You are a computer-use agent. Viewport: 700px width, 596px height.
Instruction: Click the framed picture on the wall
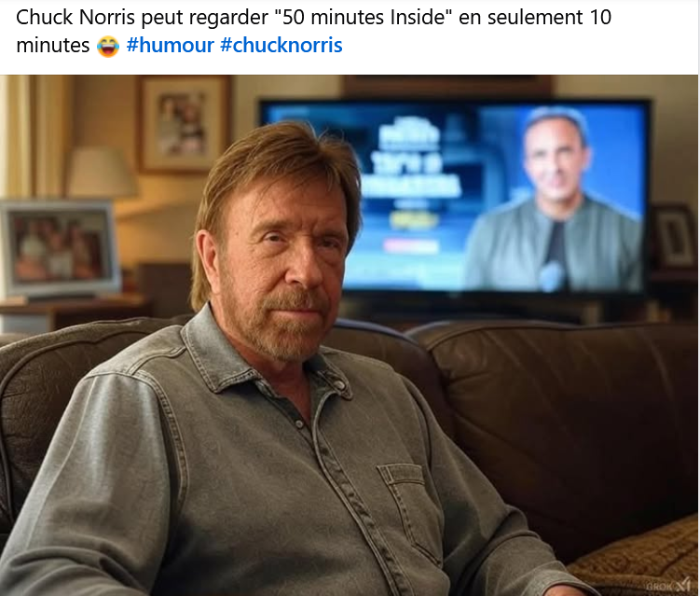point(184,124)
